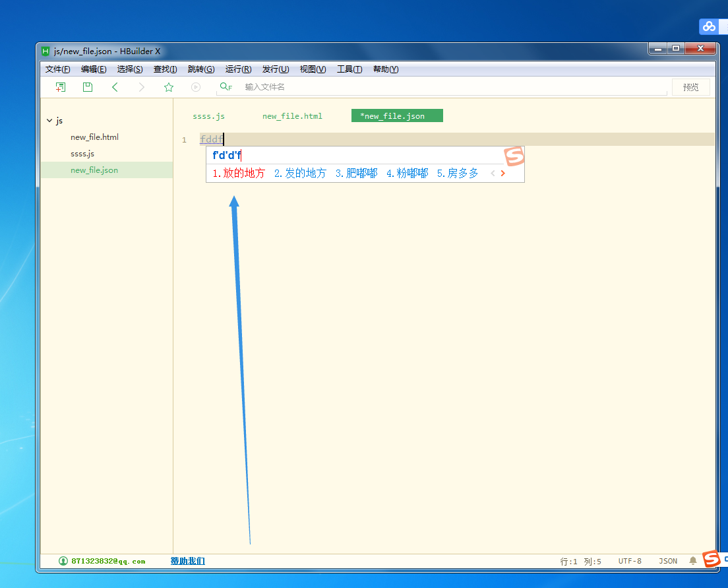728x588 pixels.
Task: Open 选择(S) menu
Action: tap(129, 69)
